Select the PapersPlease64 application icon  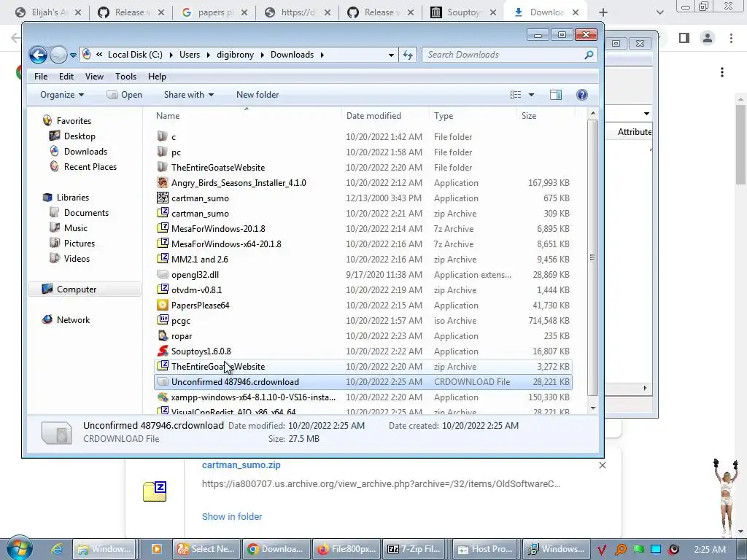pos(163,306)
